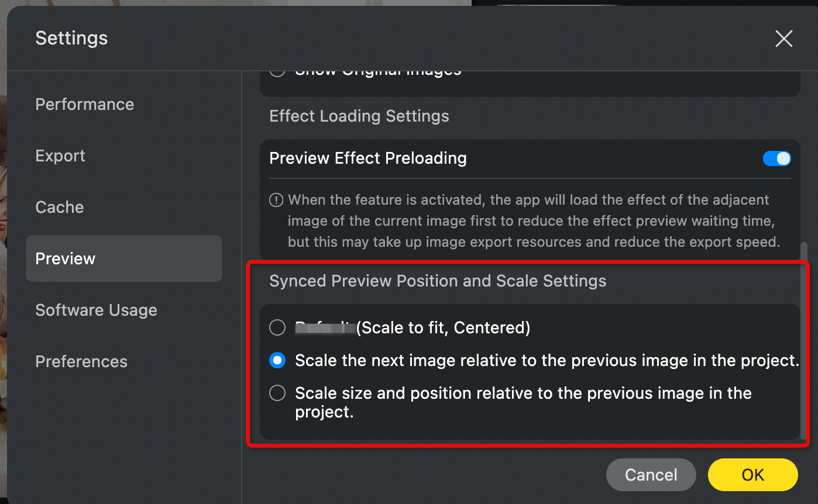Click the info icon beside the preloading description
Screen dimensions: 818x504
(x=276, y=201)
